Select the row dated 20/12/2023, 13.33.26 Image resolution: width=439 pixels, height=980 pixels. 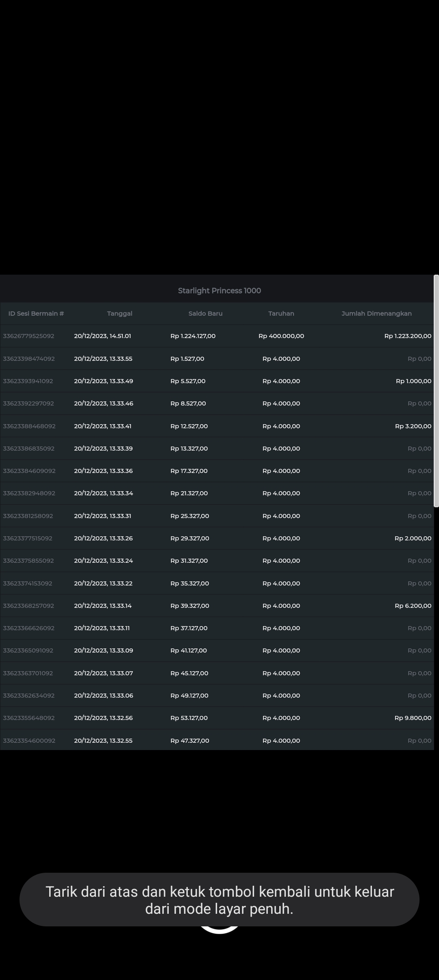click(x=103, y=538)
